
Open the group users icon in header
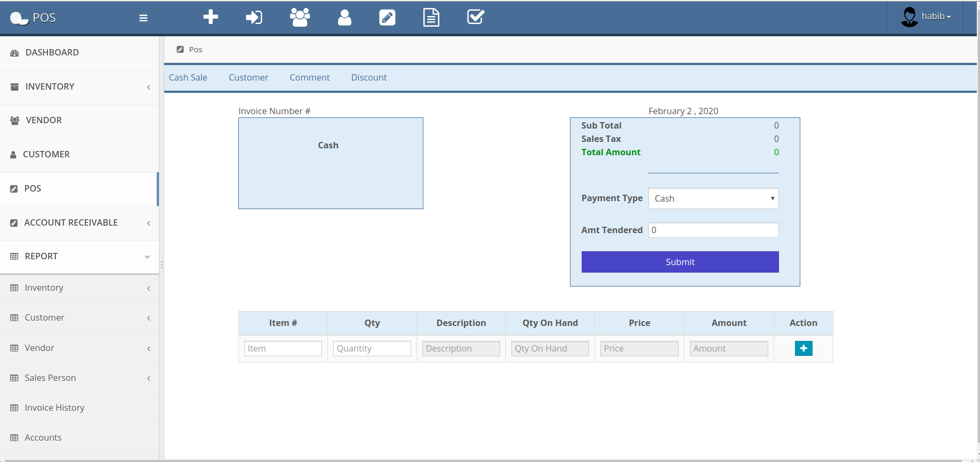(x=300, y=18)
